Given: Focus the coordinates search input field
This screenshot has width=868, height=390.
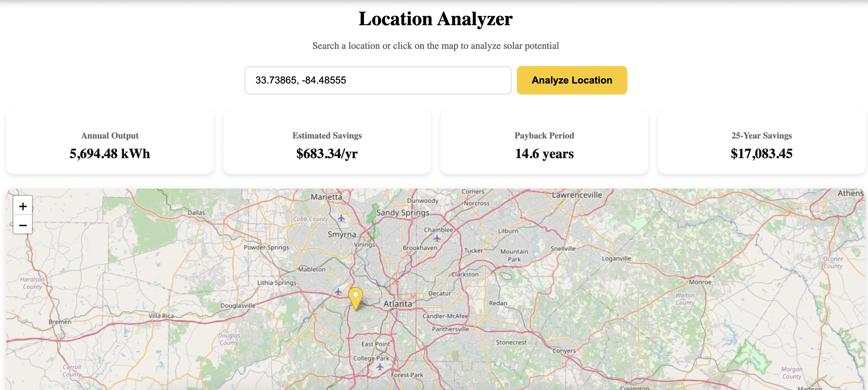Looking at the screenshot, I should click(378, 80).
